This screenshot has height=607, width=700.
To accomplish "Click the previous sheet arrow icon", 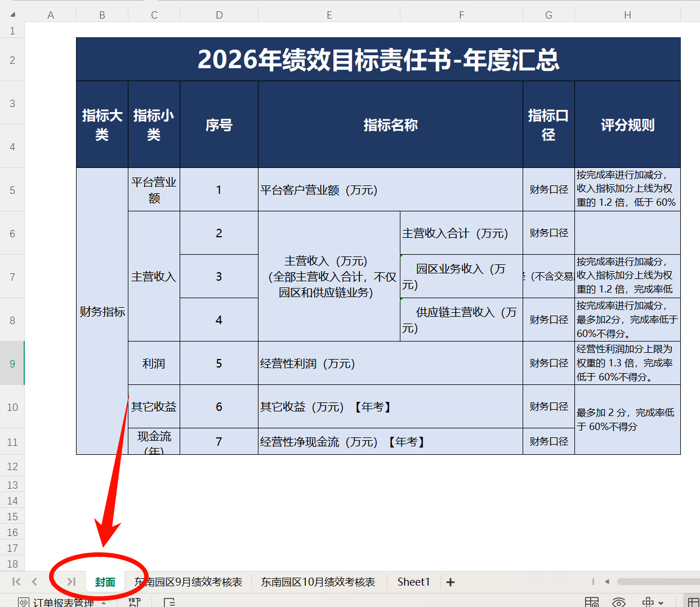I will [x=35, y=582].
